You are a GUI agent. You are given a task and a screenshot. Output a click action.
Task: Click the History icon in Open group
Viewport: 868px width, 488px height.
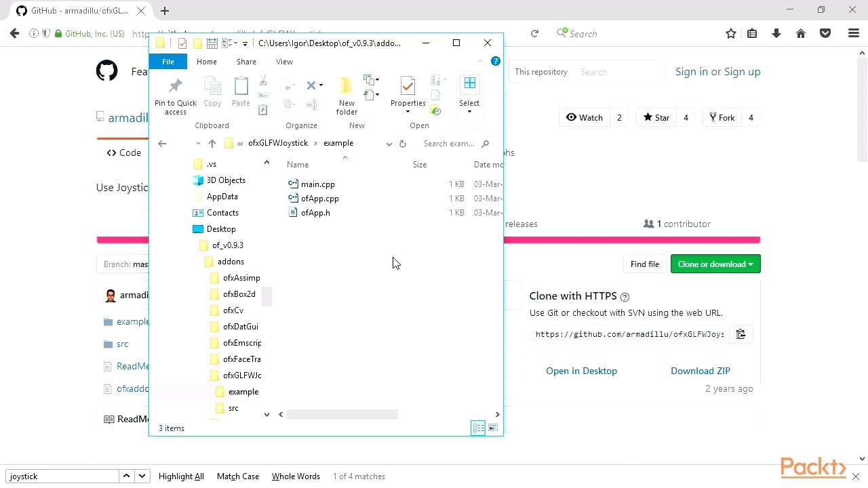(436, 110)
